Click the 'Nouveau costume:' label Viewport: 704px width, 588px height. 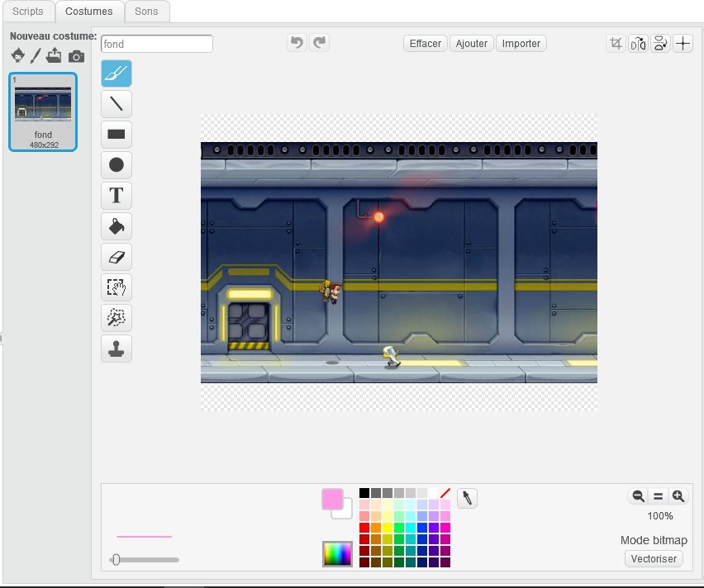[x=54, y=36]
